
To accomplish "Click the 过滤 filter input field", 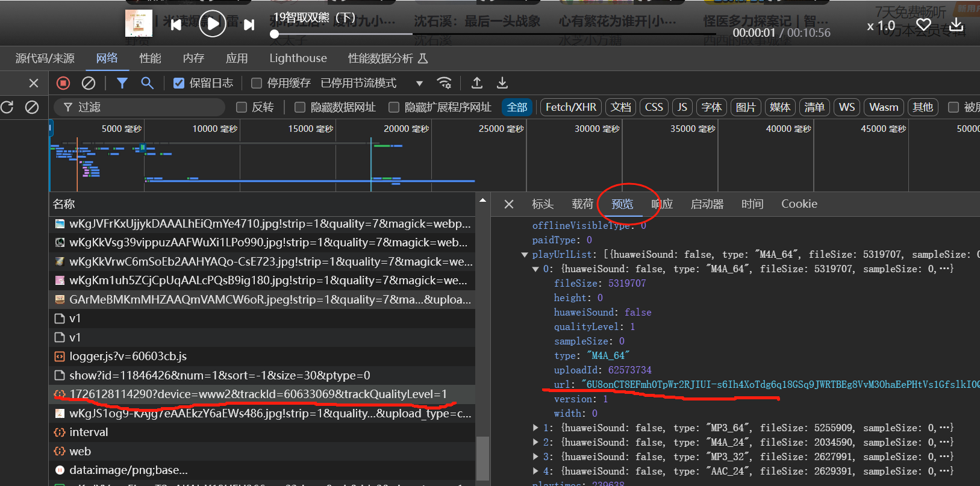I will 151,107.
